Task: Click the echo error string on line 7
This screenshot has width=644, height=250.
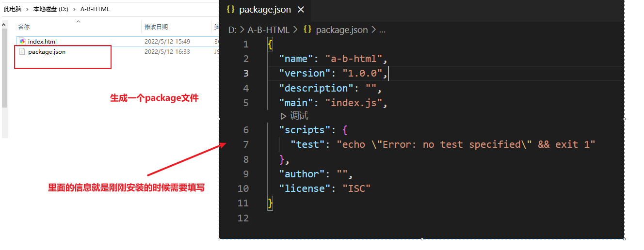Action: pyautogui.click(x=466, y=144)
